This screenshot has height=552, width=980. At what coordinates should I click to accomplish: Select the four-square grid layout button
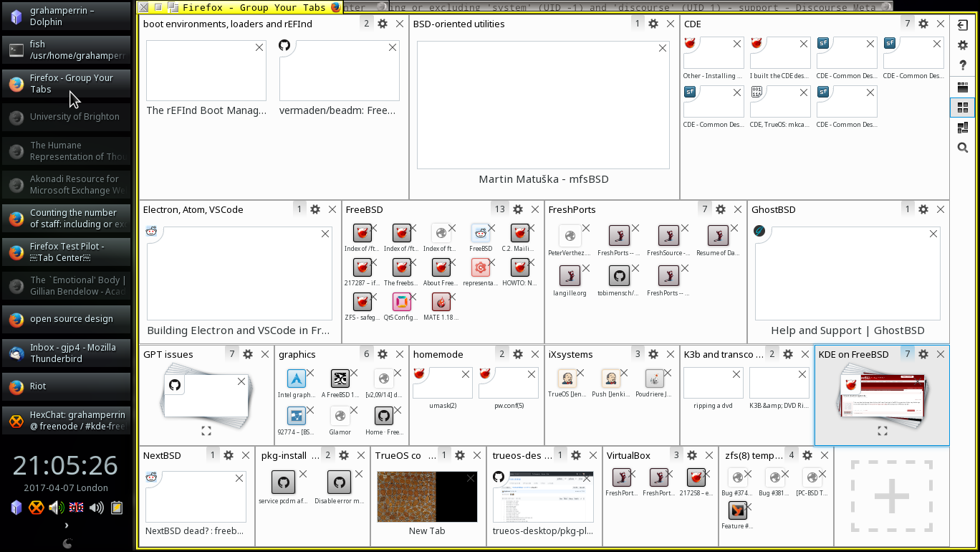click(x=962, y=108)
